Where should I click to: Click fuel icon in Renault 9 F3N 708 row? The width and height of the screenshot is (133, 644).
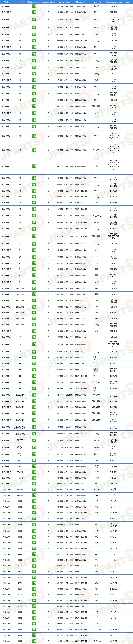pyautogui.click(x=34, y=352)
